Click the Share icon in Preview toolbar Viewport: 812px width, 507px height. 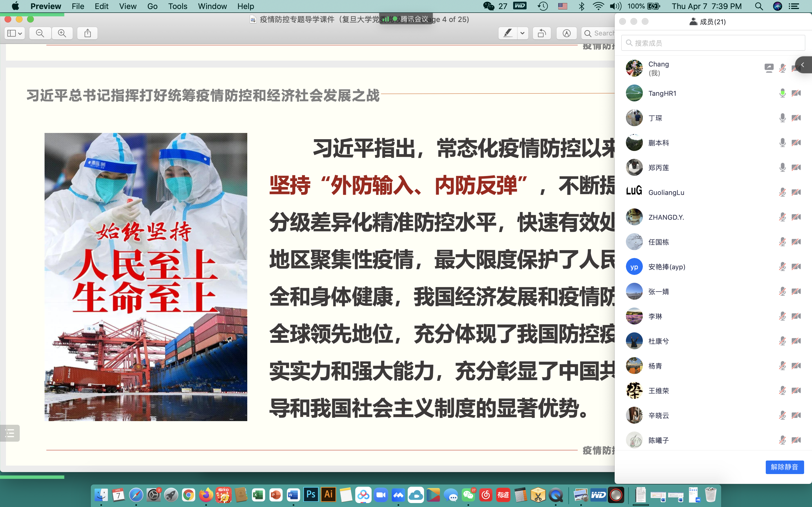point(87,33)
